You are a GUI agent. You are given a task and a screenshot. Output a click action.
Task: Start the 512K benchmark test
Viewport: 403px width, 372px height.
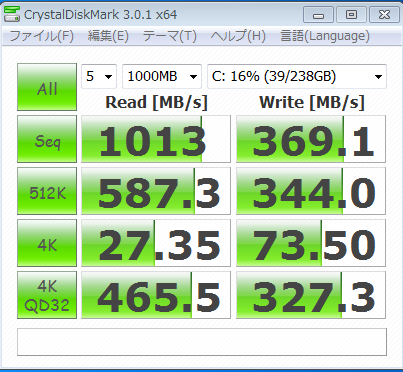pos(47,191)
